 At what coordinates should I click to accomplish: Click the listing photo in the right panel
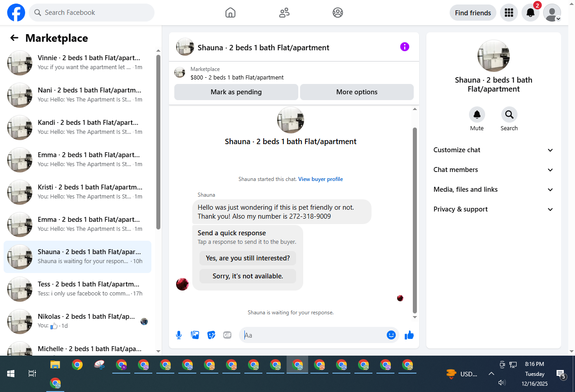tap(493, 56)
